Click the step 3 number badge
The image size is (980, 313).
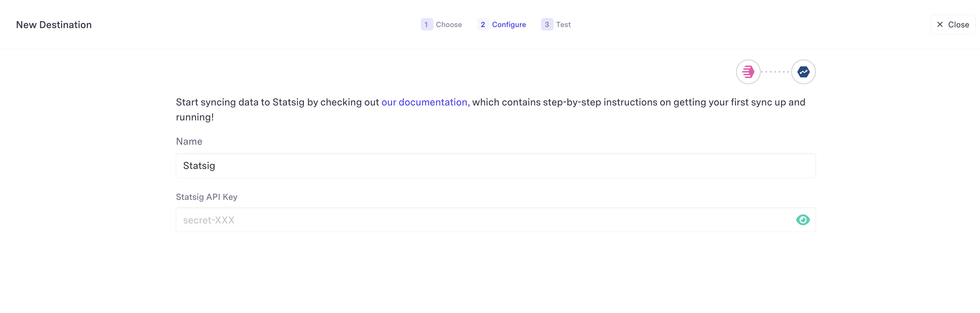pos(547,25)
